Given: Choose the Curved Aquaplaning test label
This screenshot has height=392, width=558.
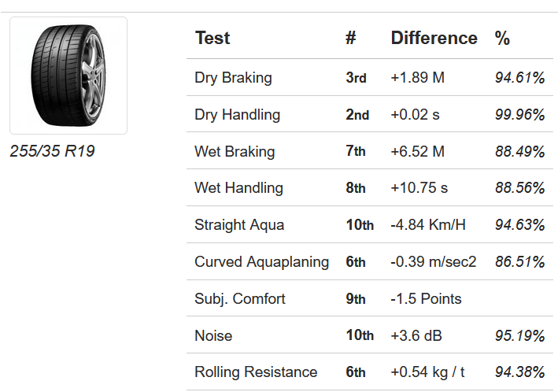Looking at the screenshot, I should coord(261,262).
